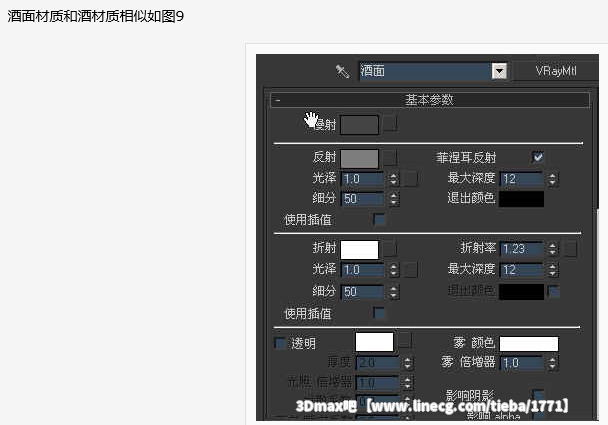Image resolution: width=608 pixels, height=425 pixels.
Task: Open the 反射 reflection color swatch
Action: click(x=359, y=159)
